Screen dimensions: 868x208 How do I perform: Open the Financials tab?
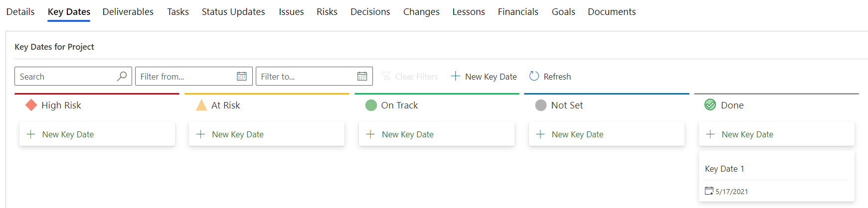(x=518, y=11)
